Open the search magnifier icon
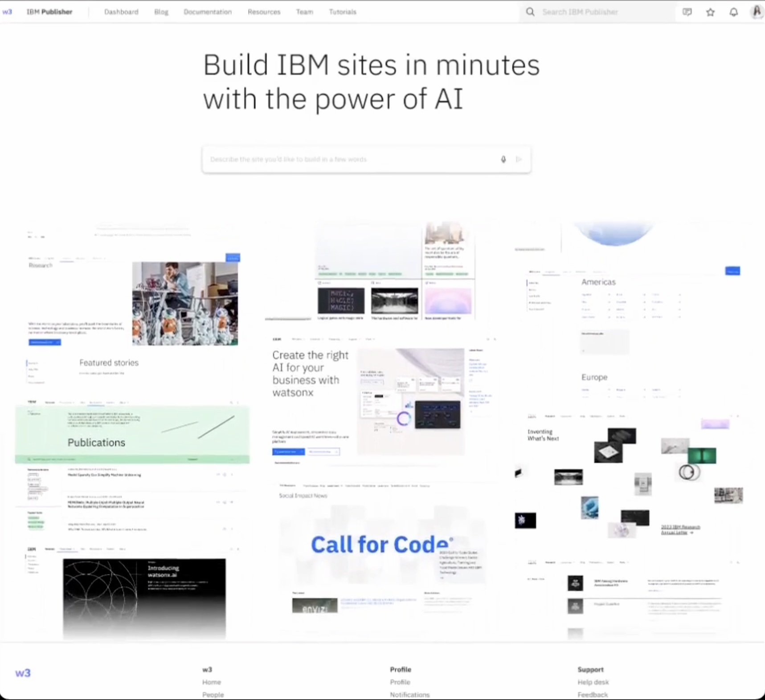Image resolution: width=765 pixels, height=700 pixels. click(x=530, y=12)
